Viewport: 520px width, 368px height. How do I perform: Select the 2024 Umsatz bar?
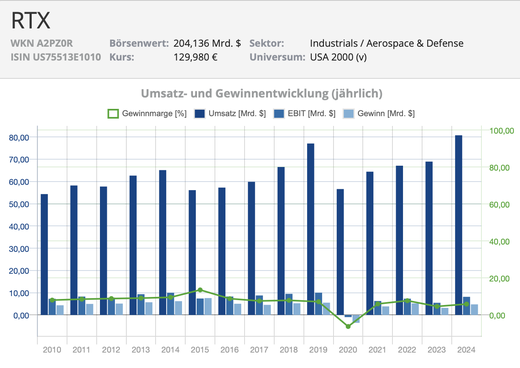coord(459,225)
